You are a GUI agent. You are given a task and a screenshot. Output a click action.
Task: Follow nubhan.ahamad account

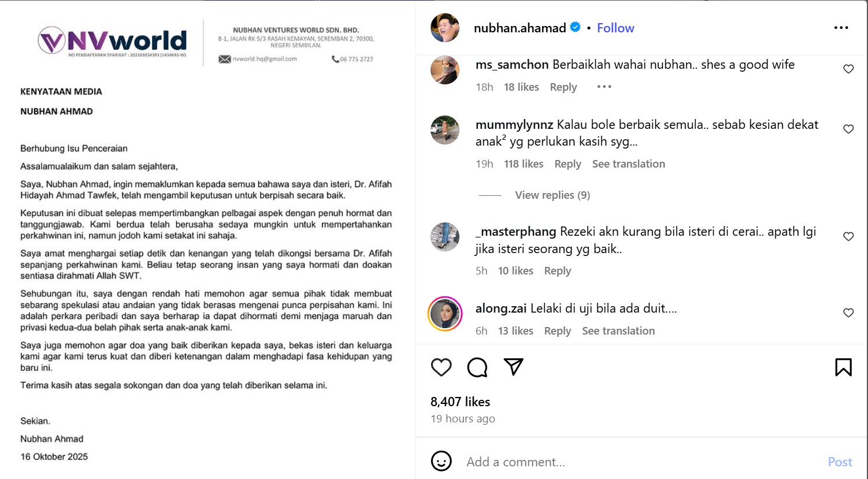pyautogui.click(x=615, y=28)
